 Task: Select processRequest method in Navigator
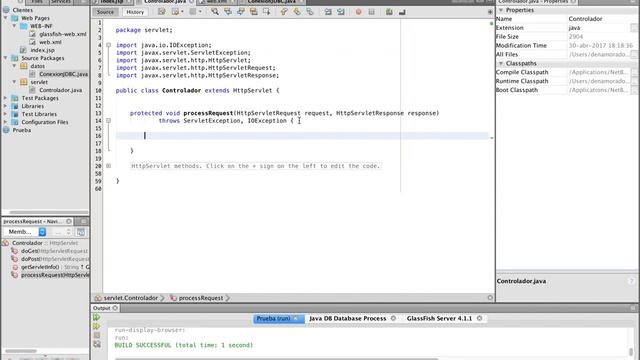(55, 275)
